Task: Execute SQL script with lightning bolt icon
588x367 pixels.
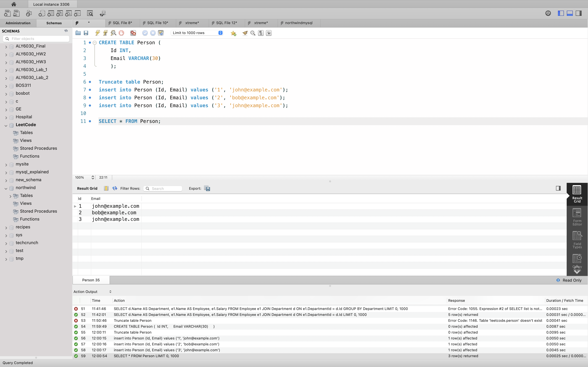Action: (98, 33)
